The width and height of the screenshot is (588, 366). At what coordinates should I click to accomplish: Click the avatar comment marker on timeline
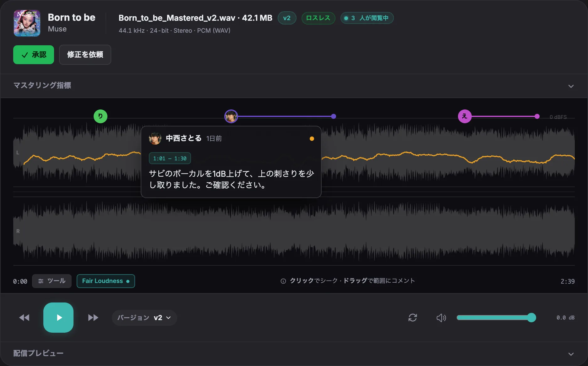231,116
